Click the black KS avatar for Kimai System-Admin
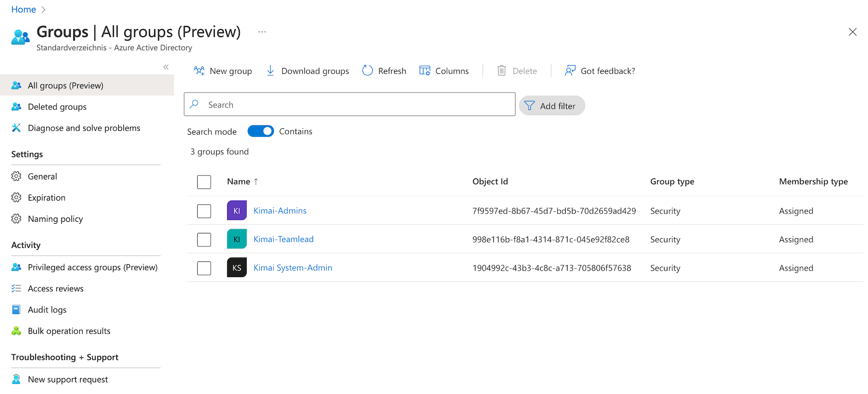The width and height of the screenshot is (868, 394). coord(237,267)
